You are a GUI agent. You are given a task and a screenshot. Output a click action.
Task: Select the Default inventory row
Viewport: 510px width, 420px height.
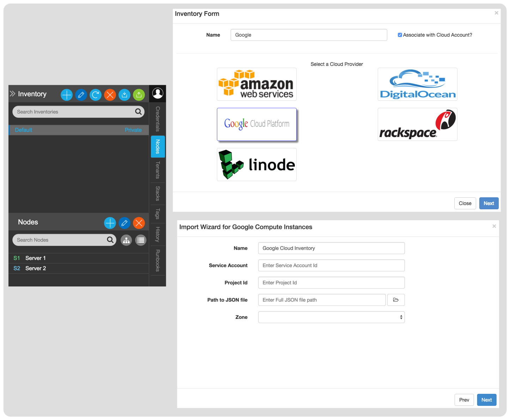click(79, 130)
